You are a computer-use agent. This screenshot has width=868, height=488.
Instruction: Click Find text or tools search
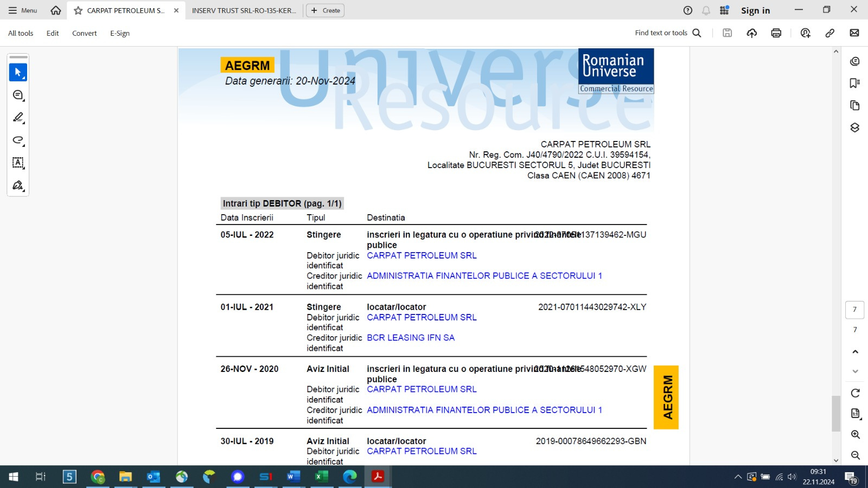point(668,33)
